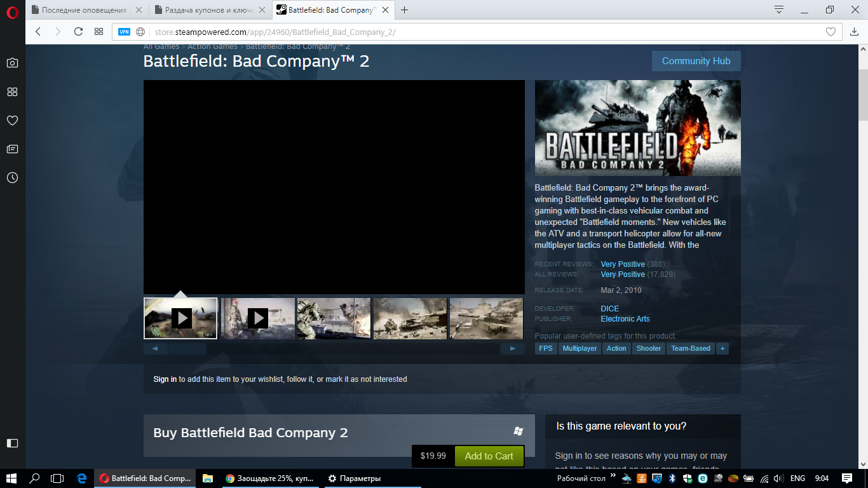Select the Shooter tag
The height and width of the screenshot is (488, 868).
pyautogui.click(x=649, y=348)
